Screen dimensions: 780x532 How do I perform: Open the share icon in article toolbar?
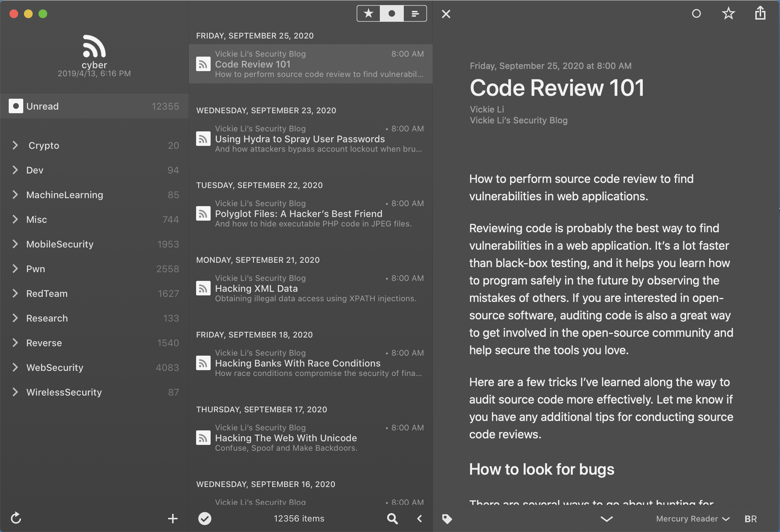coord(760,14)
